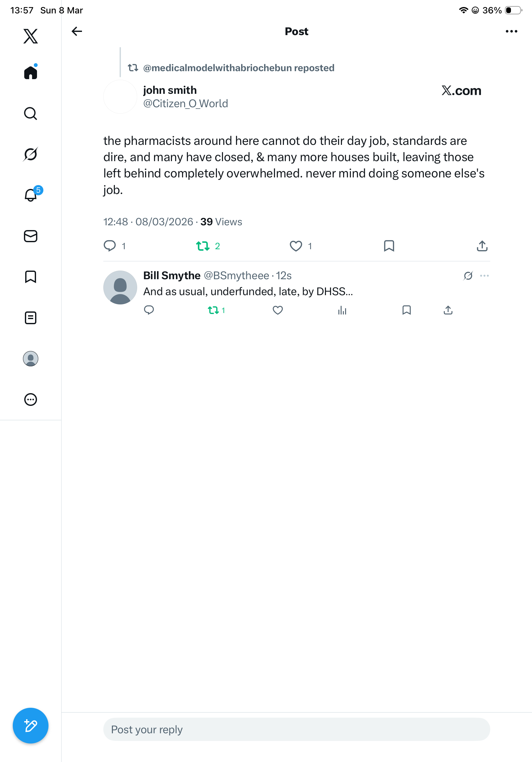This screenshot has height=762, width=532.
Task: Open Bill Smythe's profile name link
Action: click(172, 275)
